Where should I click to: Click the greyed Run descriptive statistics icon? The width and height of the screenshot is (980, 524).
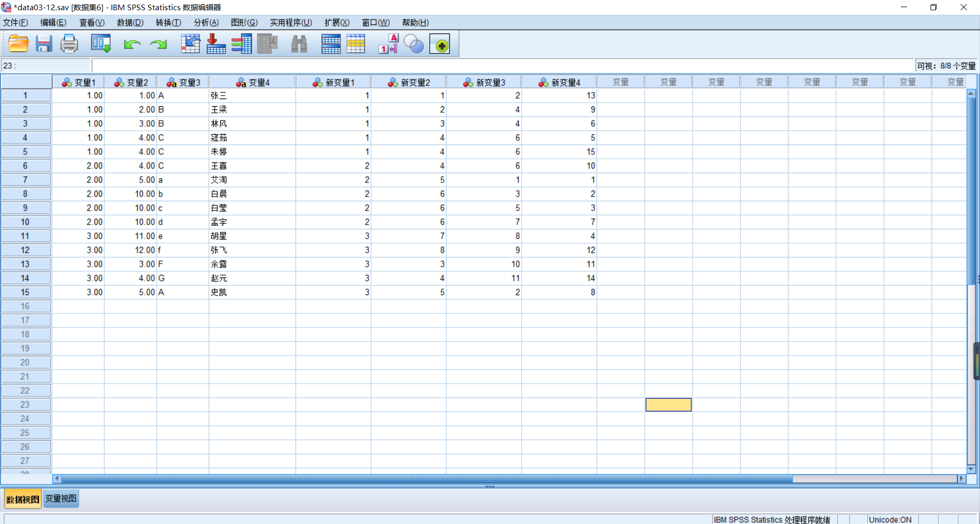coord(267,44)
